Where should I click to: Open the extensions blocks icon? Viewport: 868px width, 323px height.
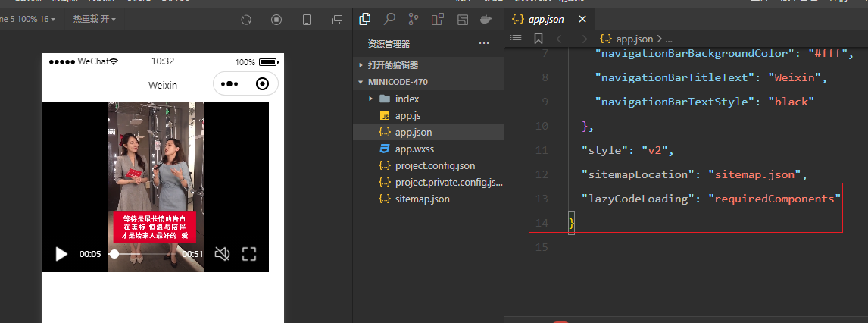click(x=437, y=20)
